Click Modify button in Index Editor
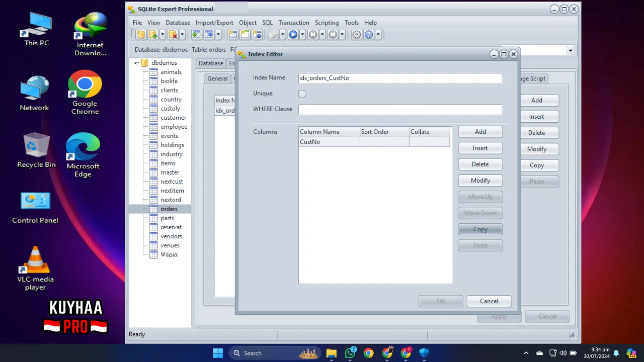Image resolution: width=644 pixels, height=362 pixels. coord(480,180)
